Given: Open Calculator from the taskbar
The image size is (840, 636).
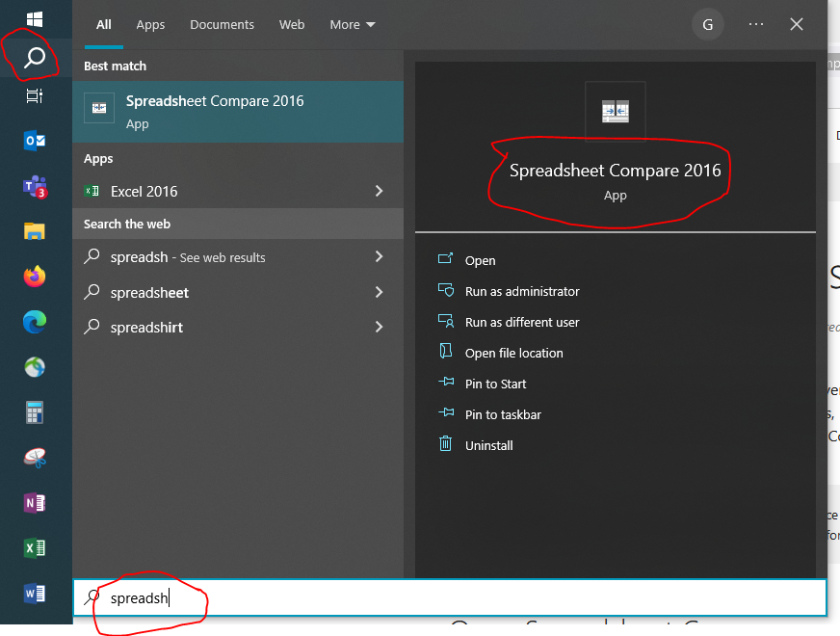Looking at the screenshot, I should [35, 413].
